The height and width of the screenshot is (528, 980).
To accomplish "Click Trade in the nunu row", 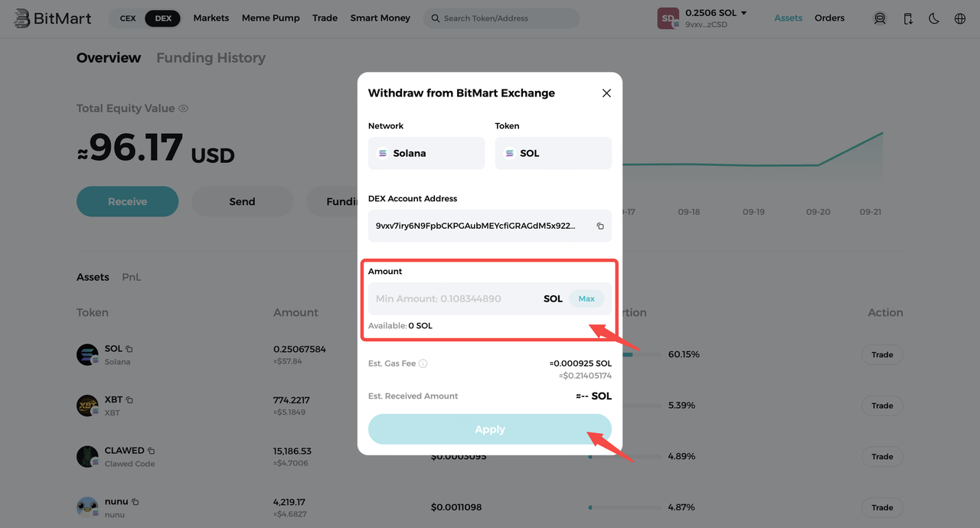I will pyautogui.click(x=882, y=507).
